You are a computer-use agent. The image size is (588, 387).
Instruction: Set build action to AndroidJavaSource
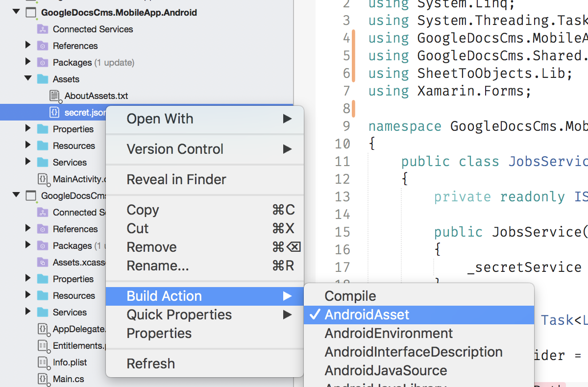[x=419, y=371]
